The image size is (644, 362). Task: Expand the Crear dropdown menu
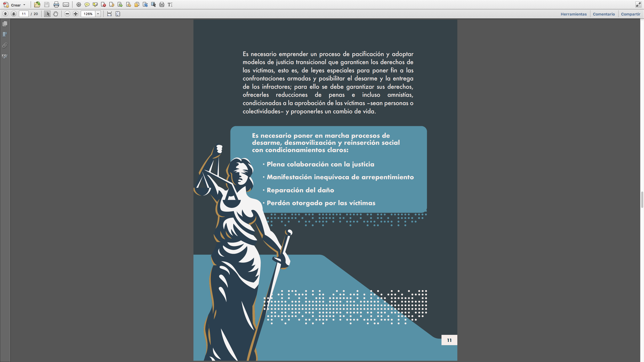[24, 5]
